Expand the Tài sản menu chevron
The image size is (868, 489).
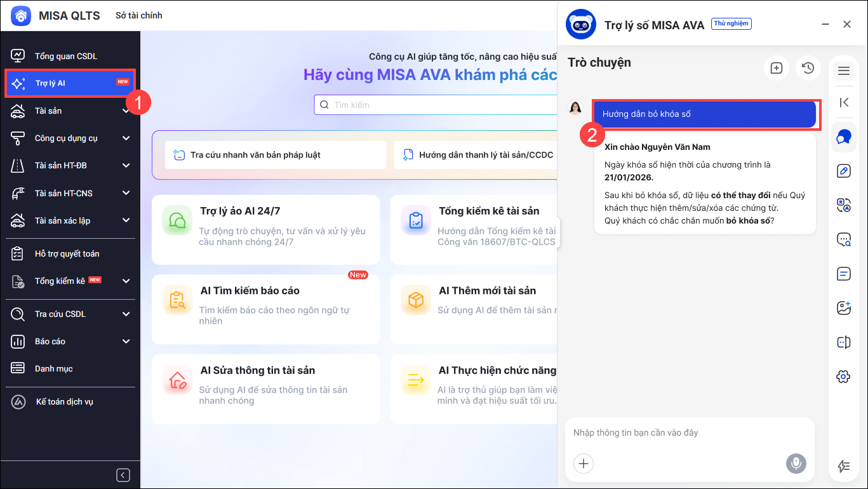126,111
